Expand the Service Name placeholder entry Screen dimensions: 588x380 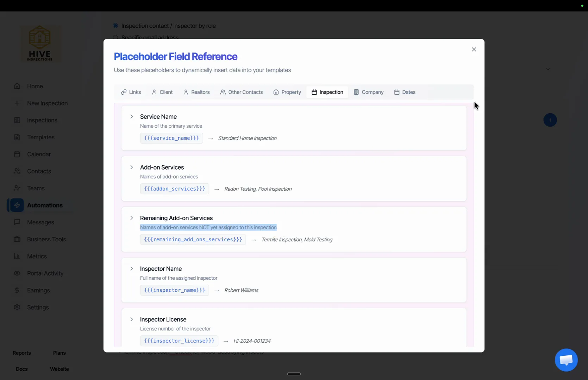click(132, 116)
